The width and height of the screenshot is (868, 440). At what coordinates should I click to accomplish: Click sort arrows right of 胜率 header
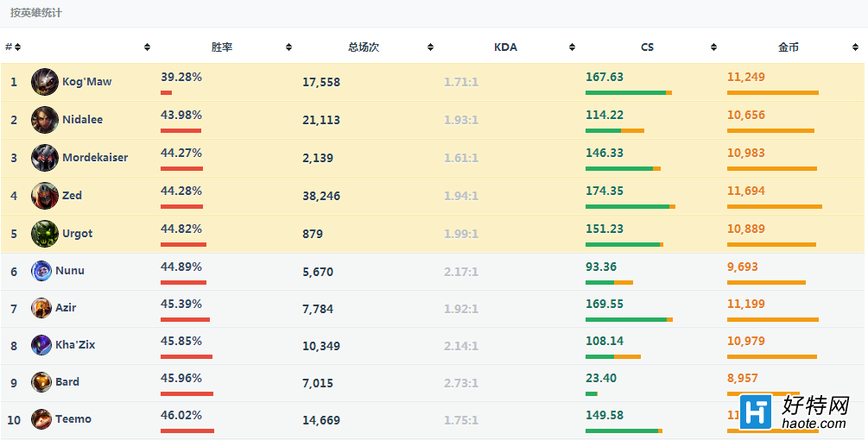tap(288, 47)
